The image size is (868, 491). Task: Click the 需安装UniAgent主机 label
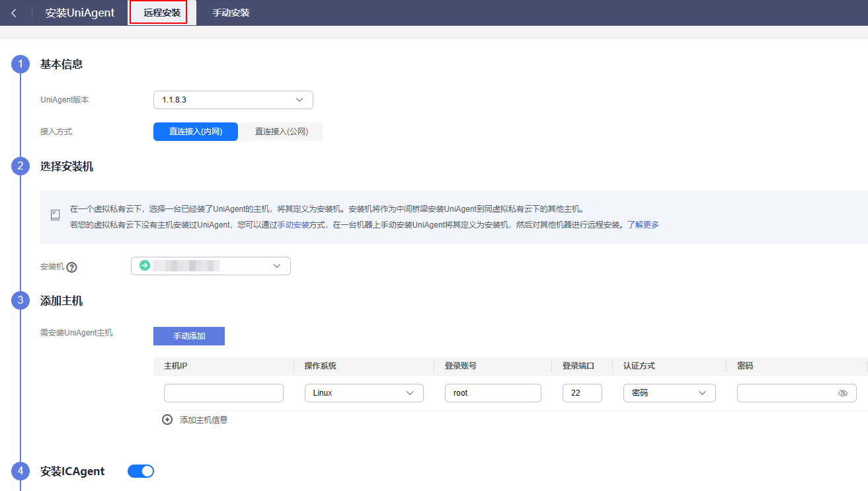(x=77, y=333)
